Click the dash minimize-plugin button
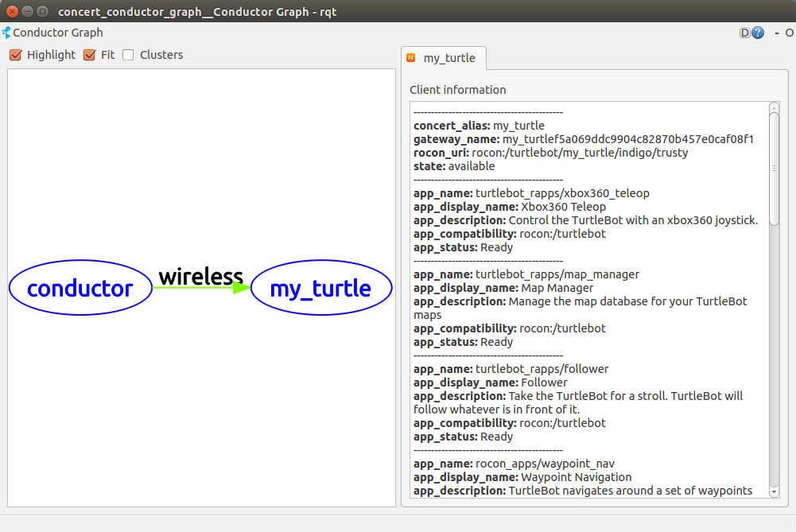 [x=777, y=33]
